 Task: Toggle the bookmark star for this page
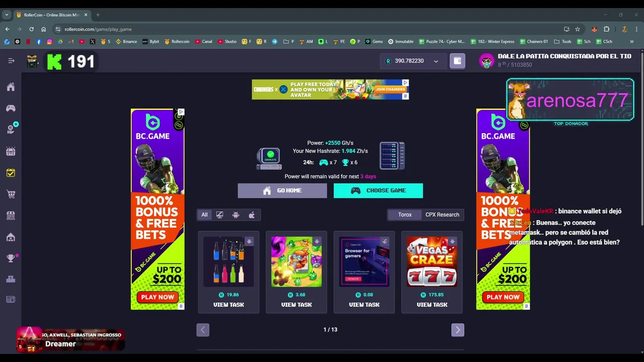tap(578, 29)
